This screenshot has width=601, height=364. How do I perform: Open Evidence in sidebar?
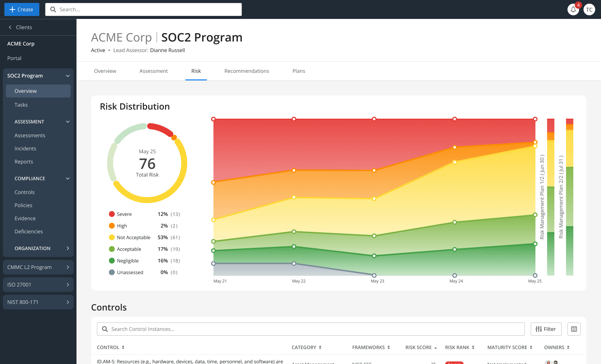click(x=25, y=218)
